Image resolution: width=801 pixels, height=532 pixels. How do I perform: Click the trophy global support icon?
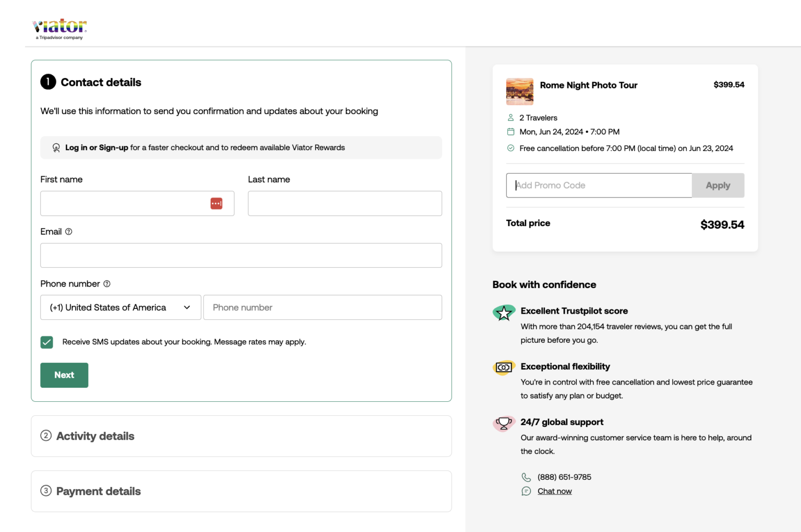tap(504, 423)
